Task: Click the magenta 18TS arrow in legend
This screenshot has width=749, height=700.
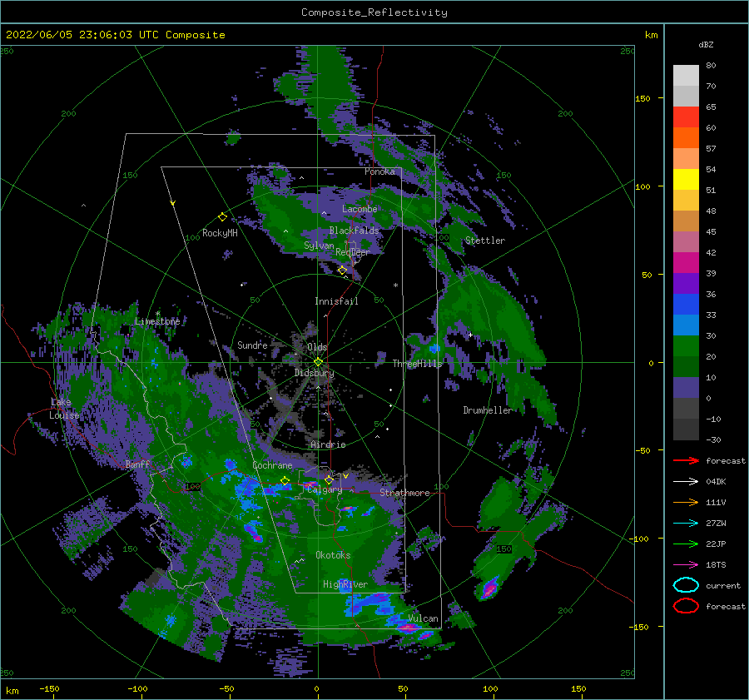Action: point(686,565)
